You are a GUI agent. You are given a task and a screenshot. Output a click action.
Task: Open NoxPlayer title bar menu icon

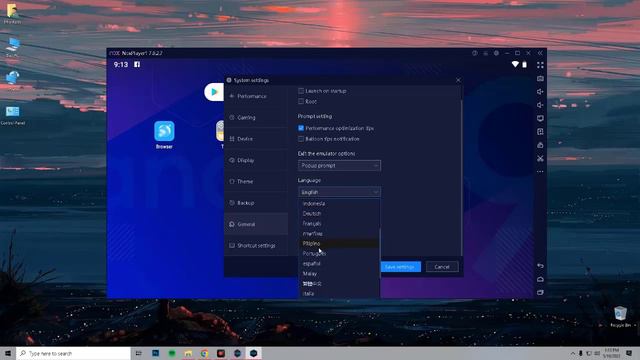pos(485,53)
